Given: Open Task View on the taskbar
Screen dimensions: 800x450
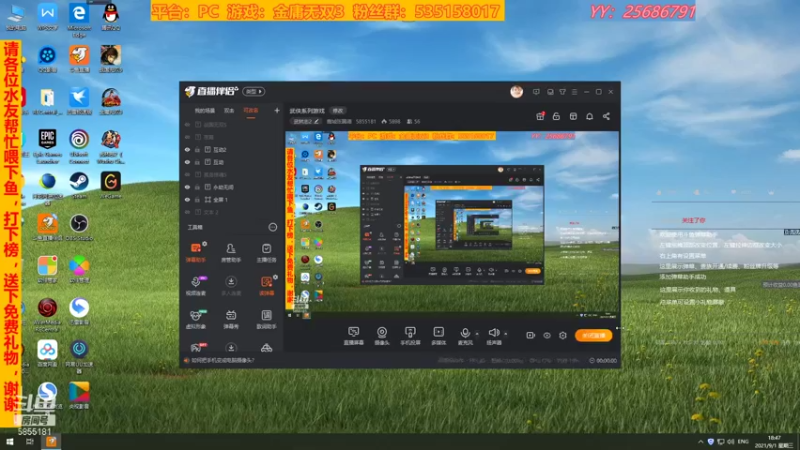Looking at the screenshot, I should point(30,442).
